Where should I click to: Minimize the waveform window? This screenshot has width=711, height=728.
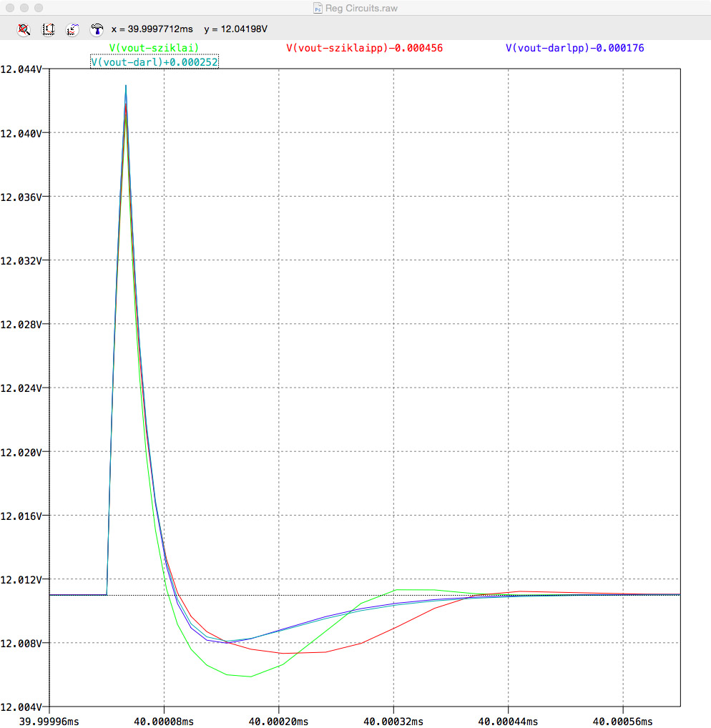point(24,8)
